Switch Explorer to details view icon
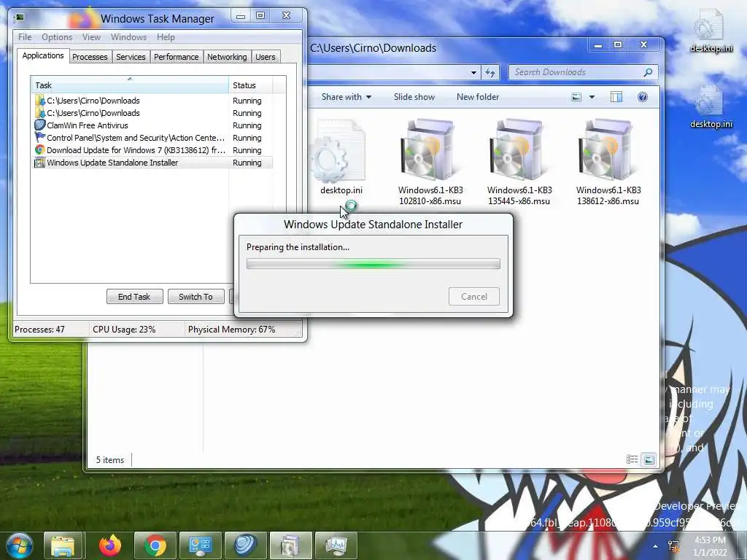 pos(632,459)
